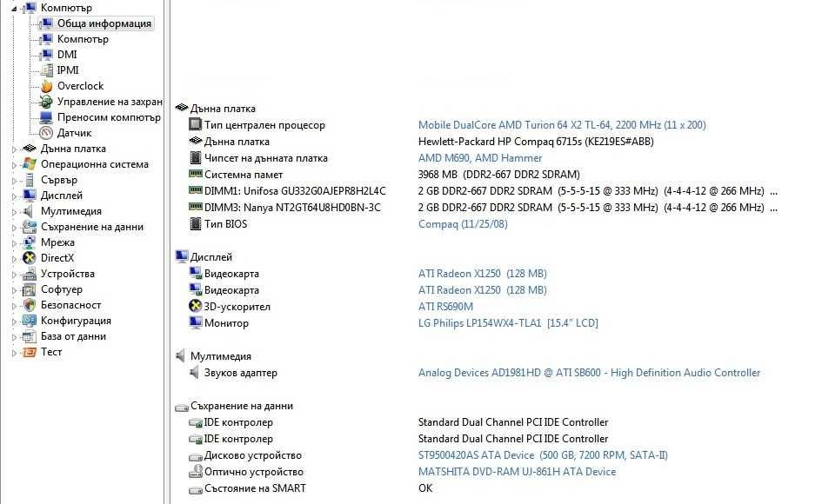Select the DIMM3: Nanya memory row
This screenshot has height=504, width=815.
[292, 208]
